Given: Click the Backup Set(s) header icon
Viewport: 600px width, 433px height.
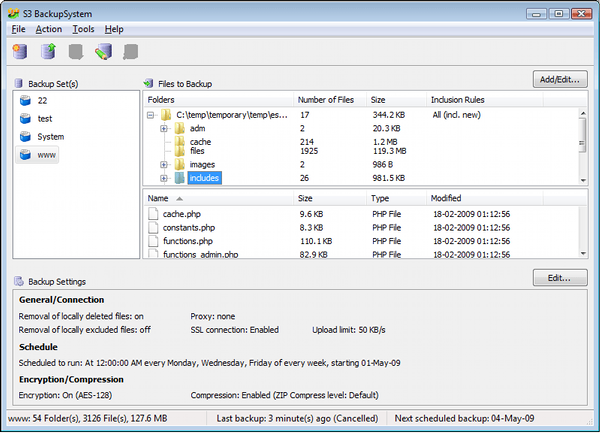Looking at the screenshot, I should point(18,83).
